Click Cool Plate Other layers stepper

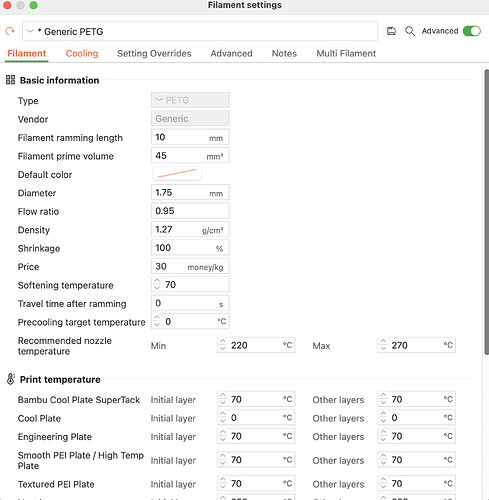coord(383,418)
